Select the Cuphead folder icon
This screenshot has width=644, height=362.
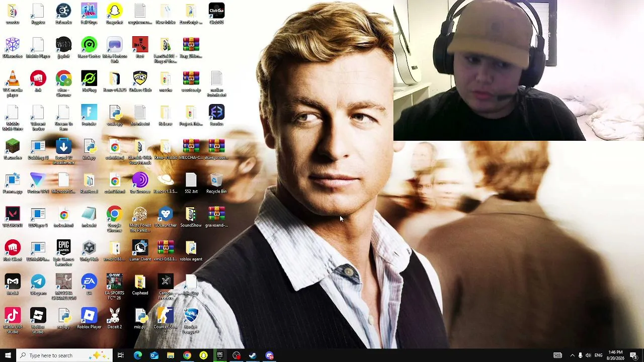click(x=140, y=285)
